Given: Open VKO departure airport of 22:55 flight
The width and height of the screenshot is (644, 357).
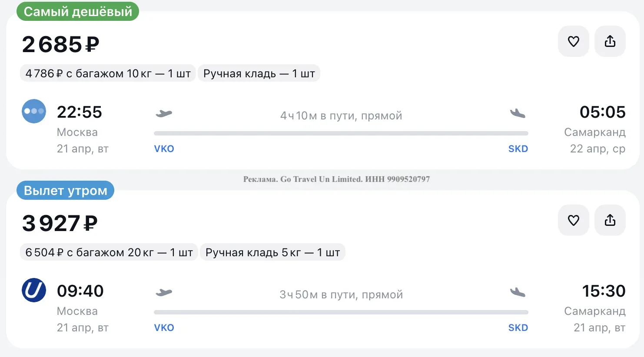Looking at the screenshot, I should 164,149.
